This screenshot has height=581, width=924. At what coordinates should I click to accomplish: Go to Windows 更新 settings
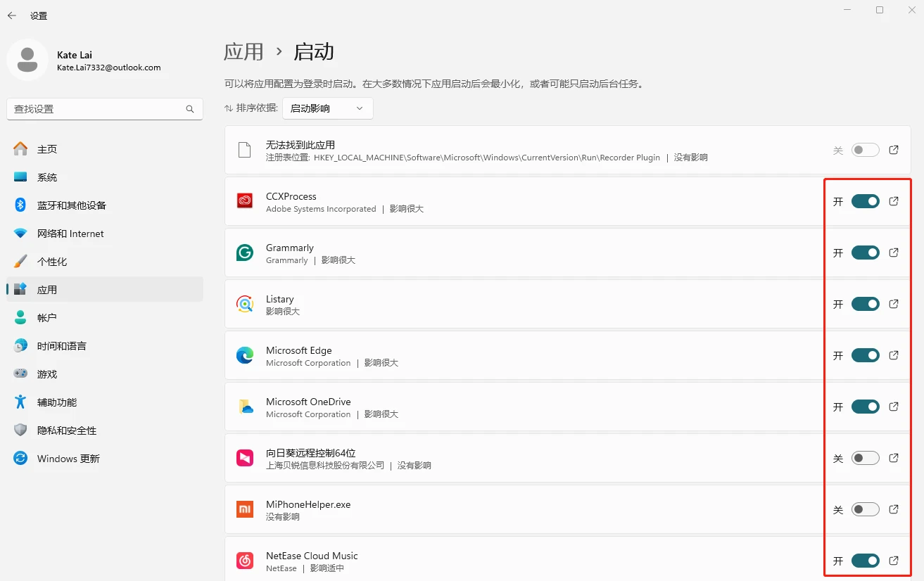[68, 459]
